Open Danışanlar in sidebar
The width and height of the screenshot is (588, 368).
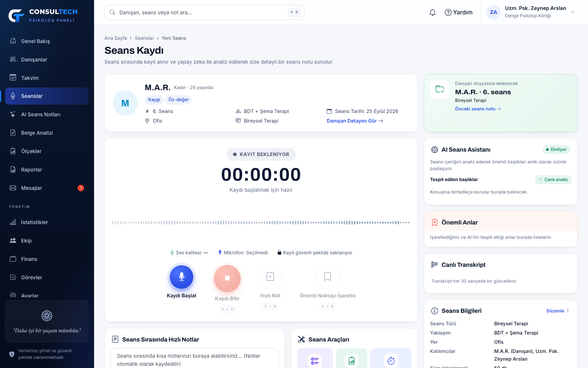pyautogui.click(x=47, y=60)
